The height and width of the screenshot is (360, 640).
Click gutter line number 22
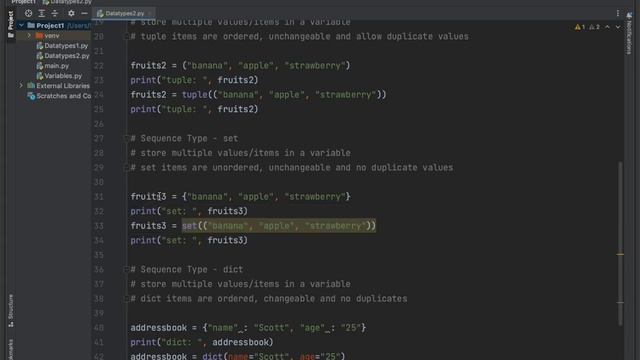(x=99, y=66)
